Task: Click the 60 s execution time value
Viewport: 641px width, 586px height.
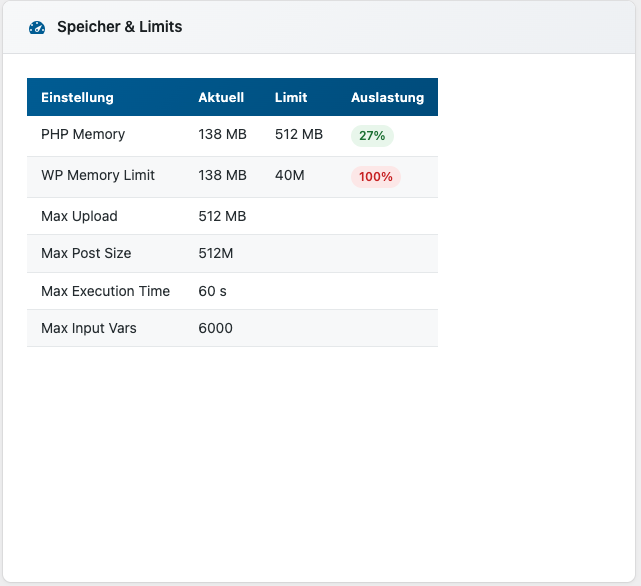Action: pyautogui.click(x=213, y=292)
